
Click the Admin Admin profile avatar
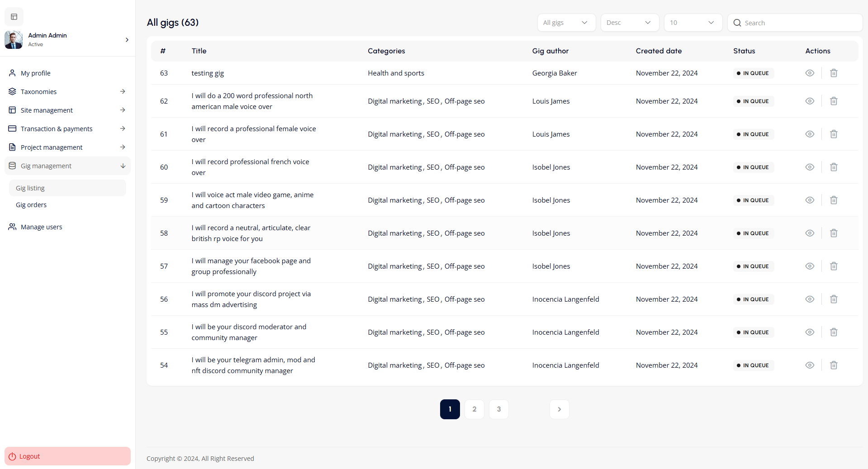tap(14, 40)
